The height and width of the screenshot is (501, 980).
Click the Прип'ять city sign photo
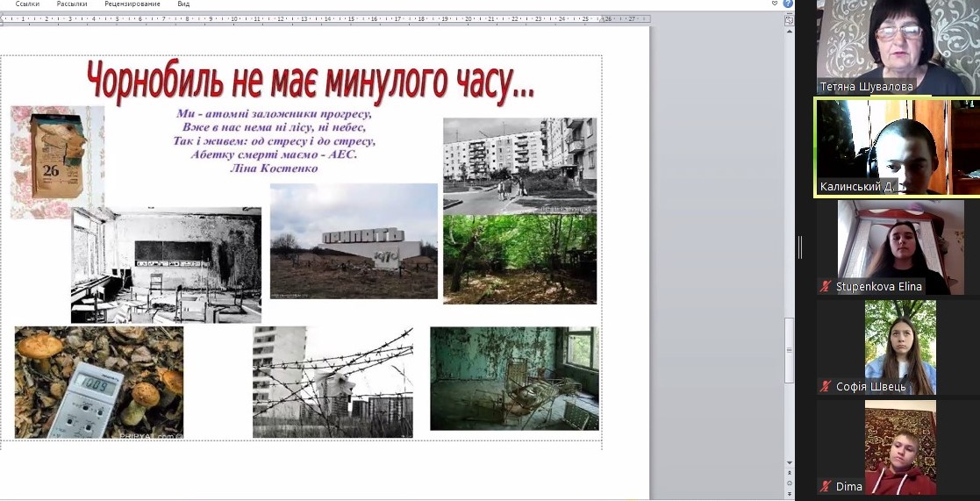354,240
